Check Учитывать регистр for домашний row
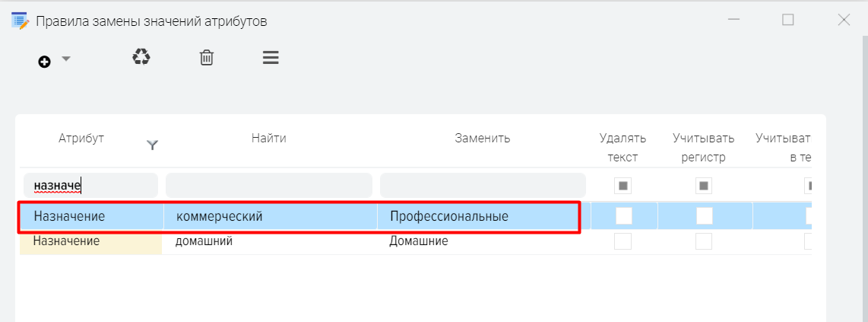868x322 pixels. click(704, 241)
